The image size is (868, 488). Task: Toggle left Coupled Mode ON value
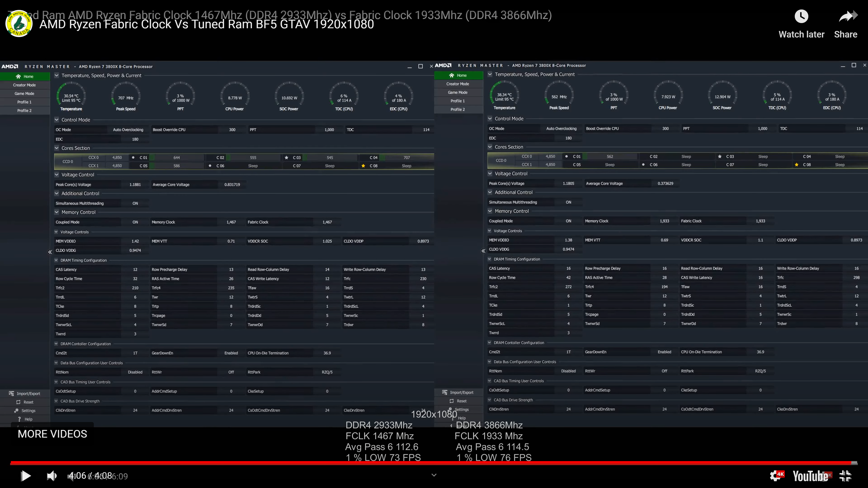135,222
